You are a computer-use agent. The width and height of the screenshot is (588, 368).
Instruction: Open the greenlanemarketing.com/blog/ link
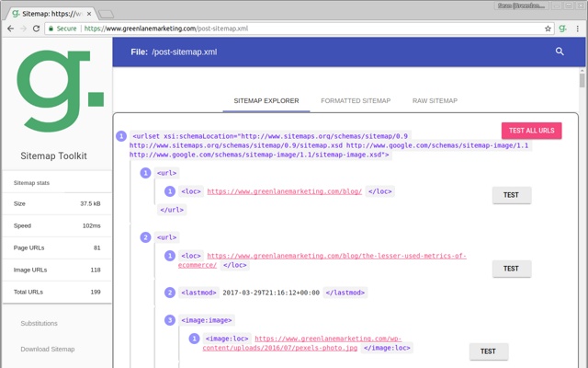coord(284,191)
